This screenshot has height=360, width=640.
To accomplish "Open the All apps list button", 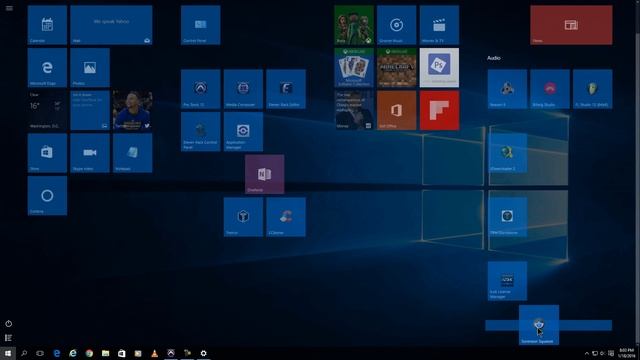I will (9, 338).
